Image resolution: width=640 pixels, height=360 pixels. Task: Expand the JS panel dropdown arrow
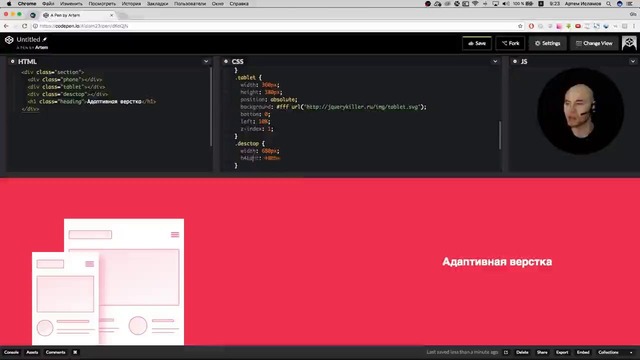[633, 61]
